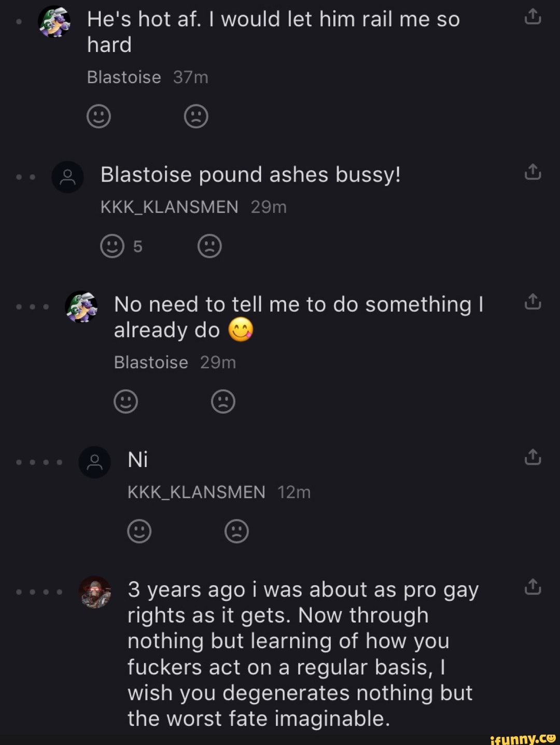Like the "Ni" reply with the smile

(x=139, y=531)
